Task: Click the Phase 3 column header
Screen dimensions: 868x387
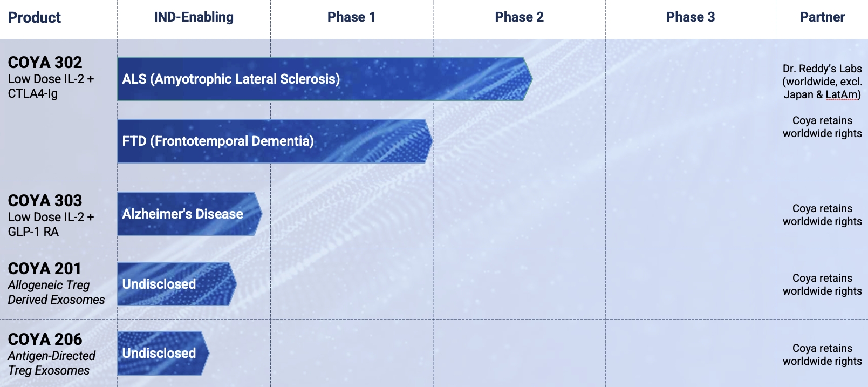Action: click(690, 17)
